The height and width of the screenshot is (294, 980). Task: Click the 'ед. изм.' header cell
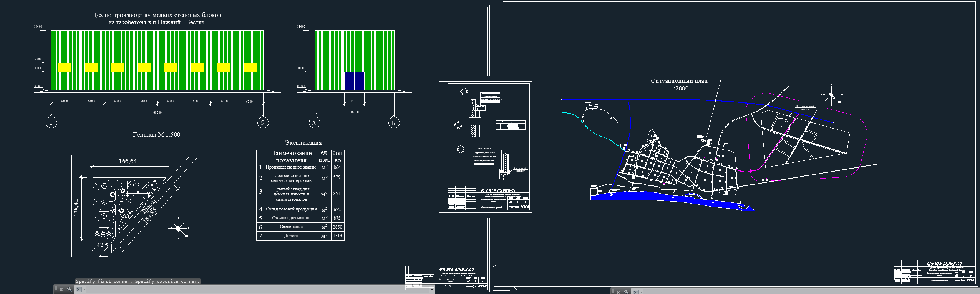[324, 157]
